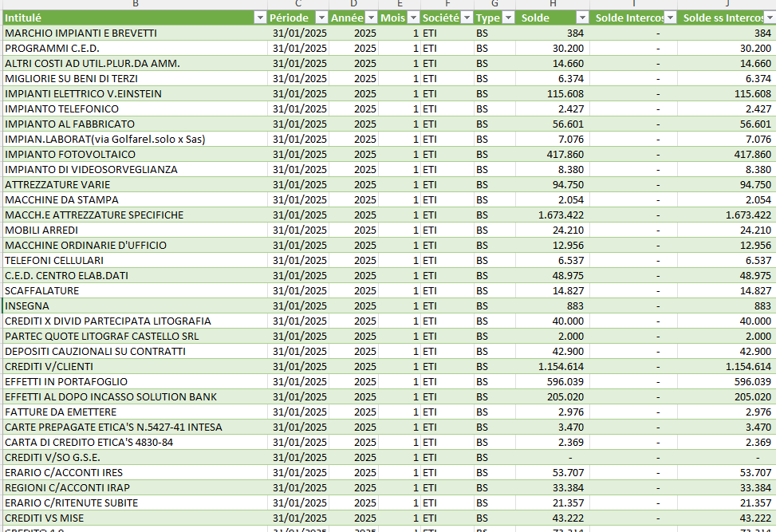The width and height of the screenshot is (776, 532).
Task: Select column H header
Action: click(553, 4)
